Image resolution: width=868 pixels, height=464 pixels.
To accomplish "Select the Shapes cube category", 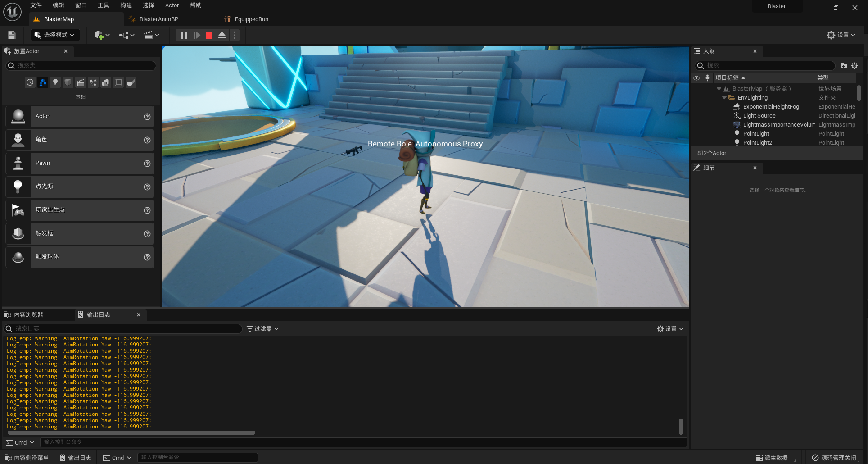I will (68, 82).
